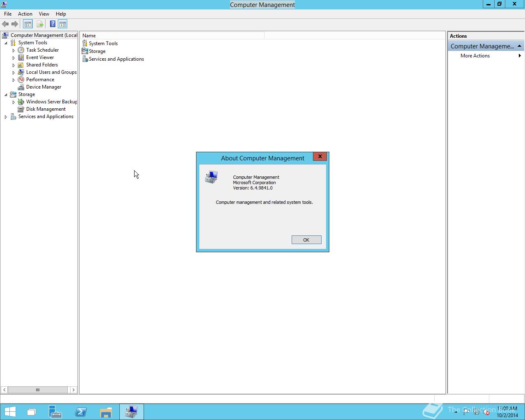Viewport: 525px width, 420px height.
Task: Click the Back arrow toolbar icon
Action: click(x=5, y=24)
